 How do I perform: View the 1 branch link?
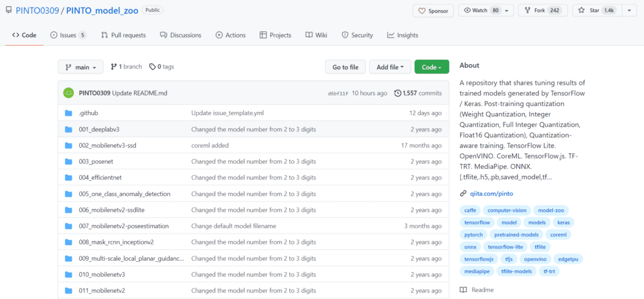point(126,67)
